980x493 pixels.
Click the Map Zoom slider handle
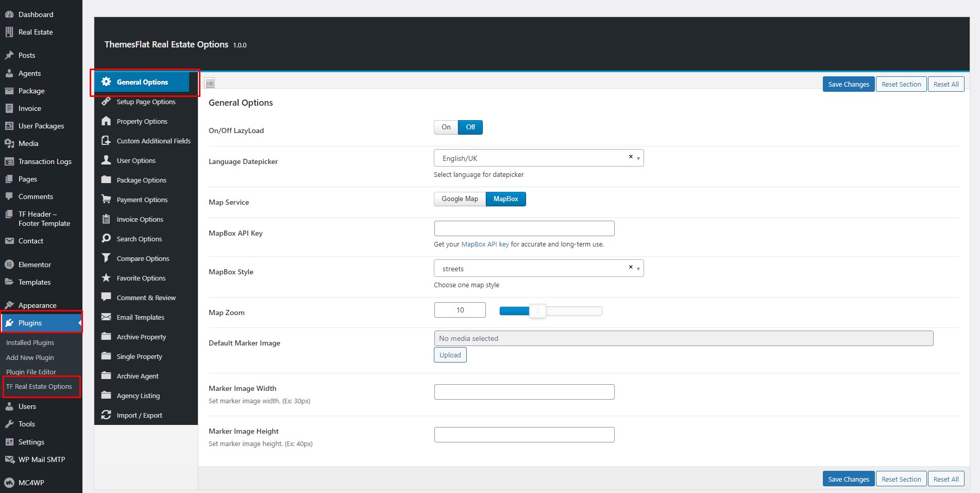point(537,311)
